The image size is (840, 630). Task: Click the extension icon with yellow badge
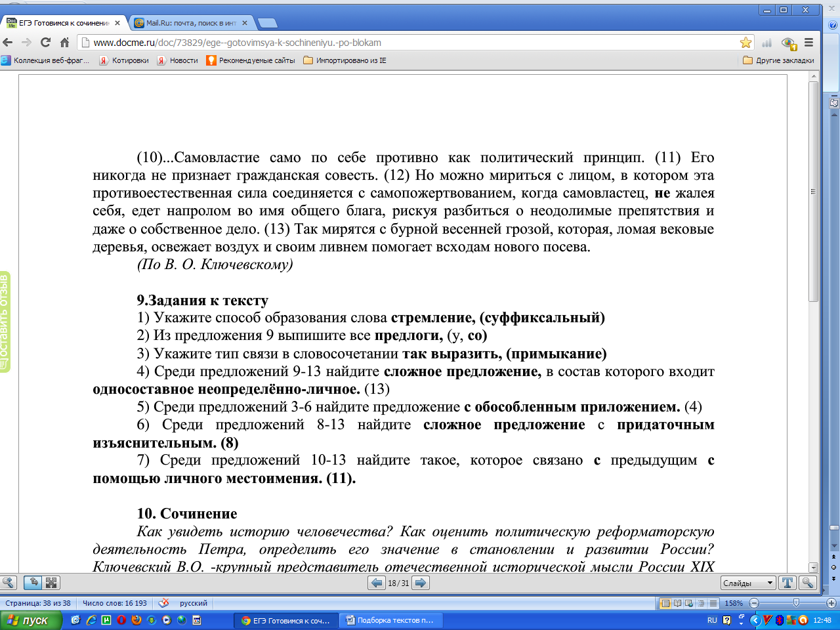[x=789, y=43]
